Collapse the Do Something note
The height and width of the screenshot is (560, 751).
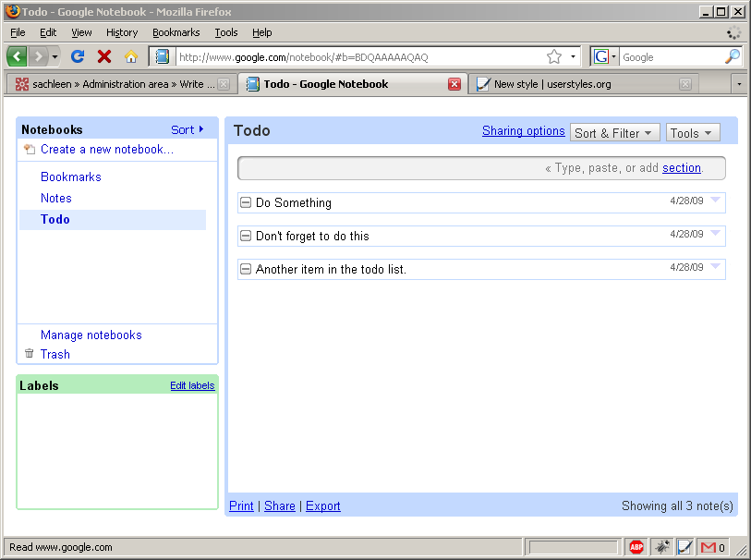pos(245,202)
